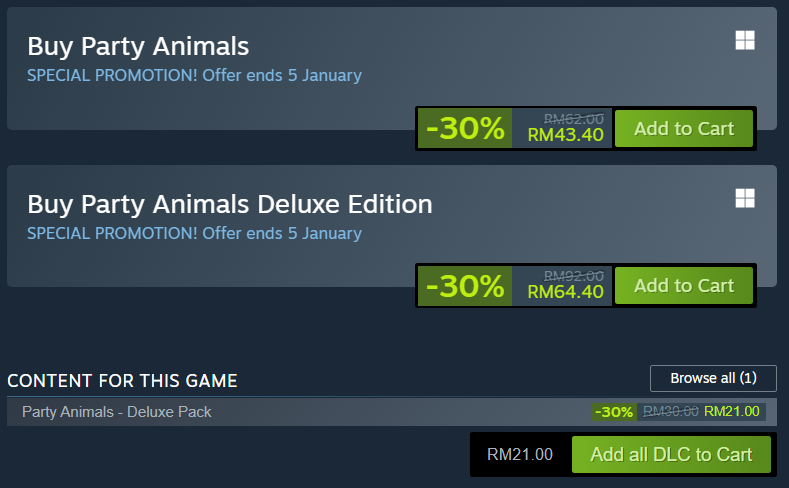Click the RM43.40 discounted price

565,135
